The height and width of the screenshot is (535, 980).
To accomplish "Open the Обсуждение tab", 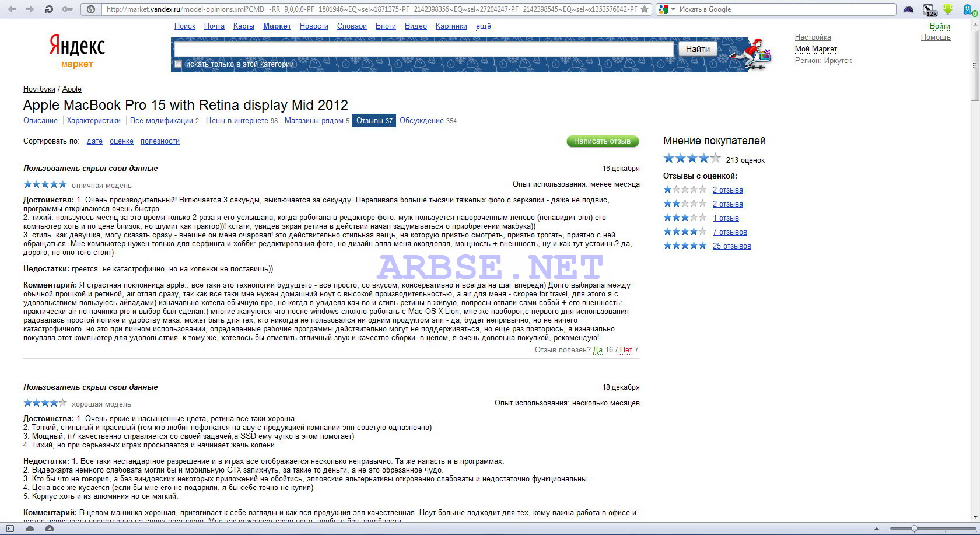I will 422,121.
